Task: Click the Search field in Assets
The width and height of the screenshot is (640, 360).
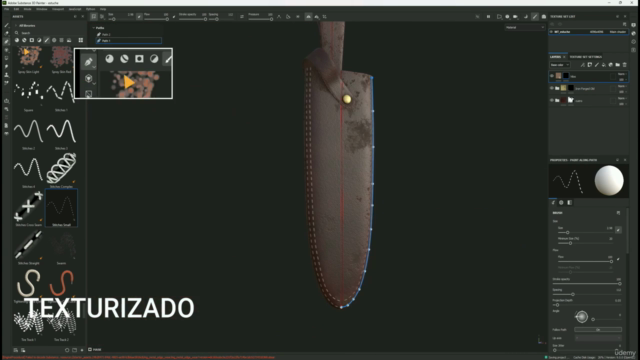Action: (x=49, y=33)
